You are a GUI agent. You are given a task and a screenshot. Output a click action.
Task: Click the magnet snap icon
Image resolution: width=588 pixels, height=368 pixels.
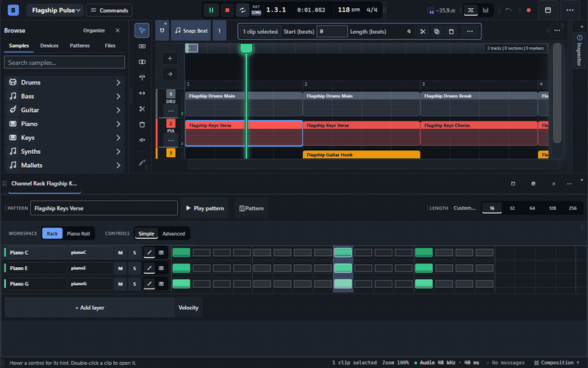(162, 31)
